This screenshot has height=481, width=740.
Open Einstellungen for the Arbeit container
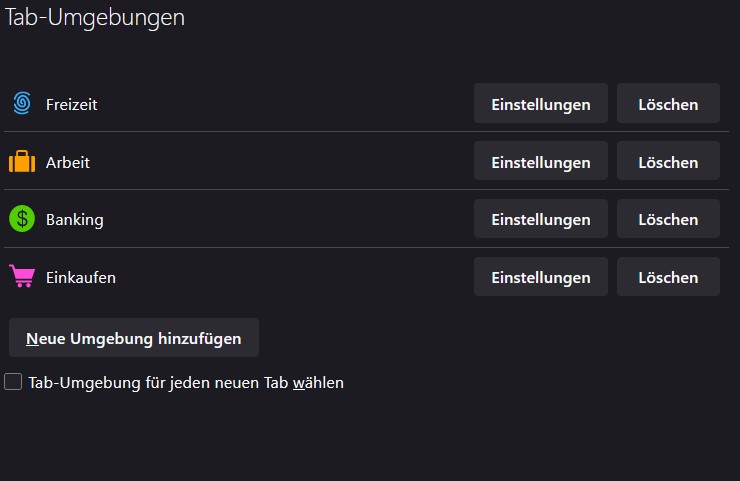tap(540, 161)
